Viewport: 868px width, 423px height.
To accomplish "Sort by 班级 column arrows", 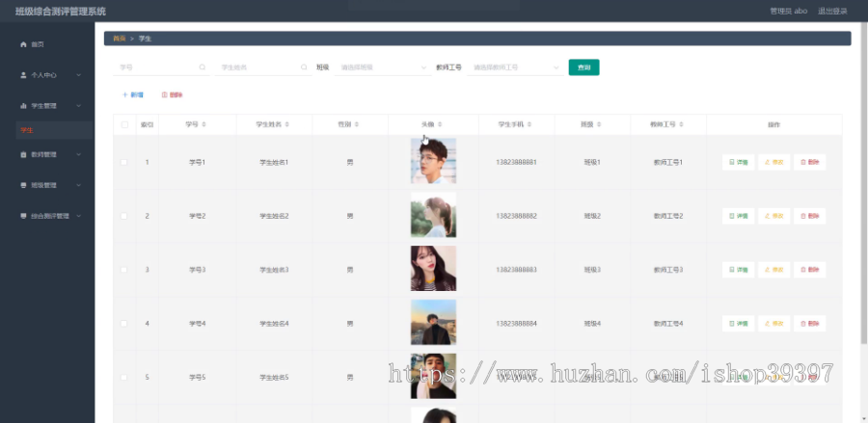I will [x=599, y=125].
